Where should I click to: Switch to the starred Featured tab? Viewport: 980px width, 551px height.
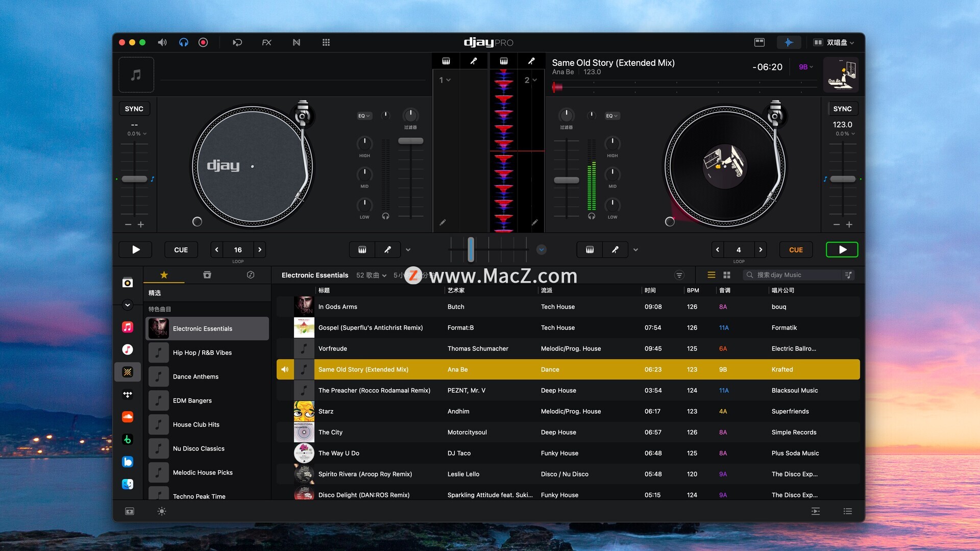coord(164,275)
